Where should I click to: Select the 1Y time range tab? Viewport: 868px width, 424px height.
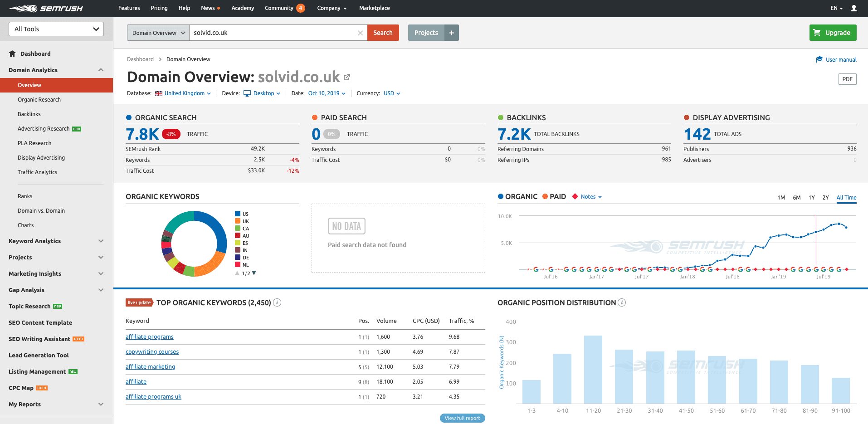tap(812, 198)
